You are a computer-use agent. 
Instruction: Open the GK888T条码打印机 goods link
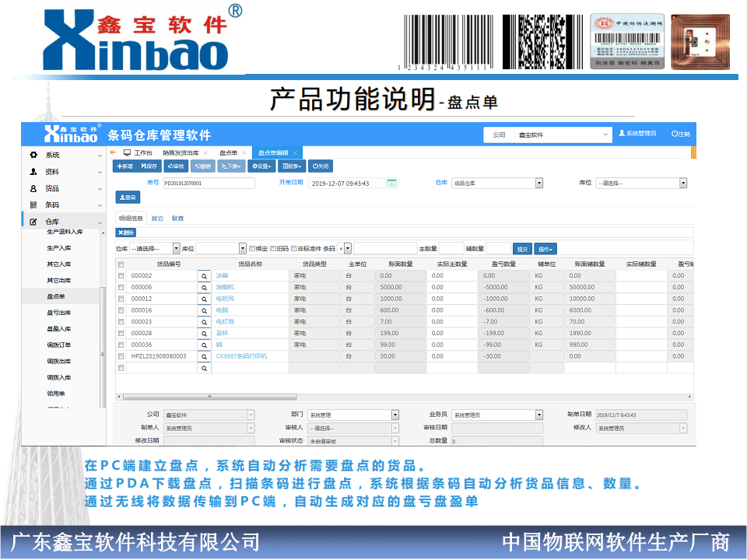pos(241,356)
